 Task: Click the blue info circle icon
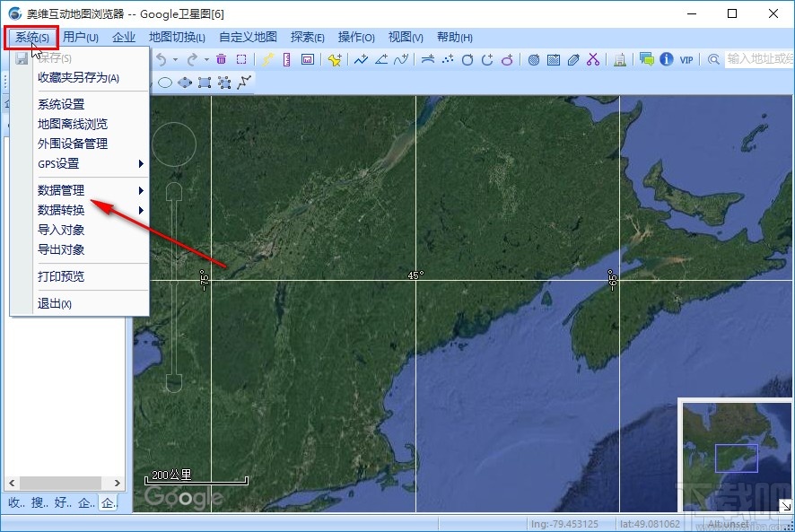(x=666, y=59)
